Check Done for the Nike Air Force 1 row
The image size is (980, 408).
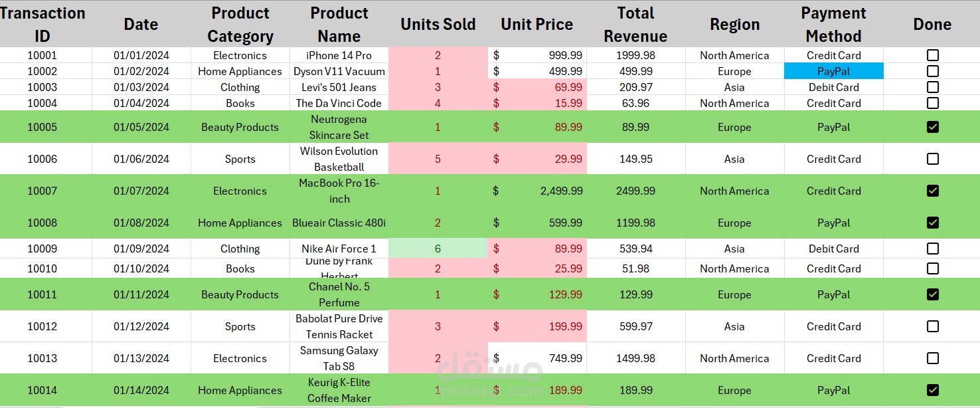932,249
